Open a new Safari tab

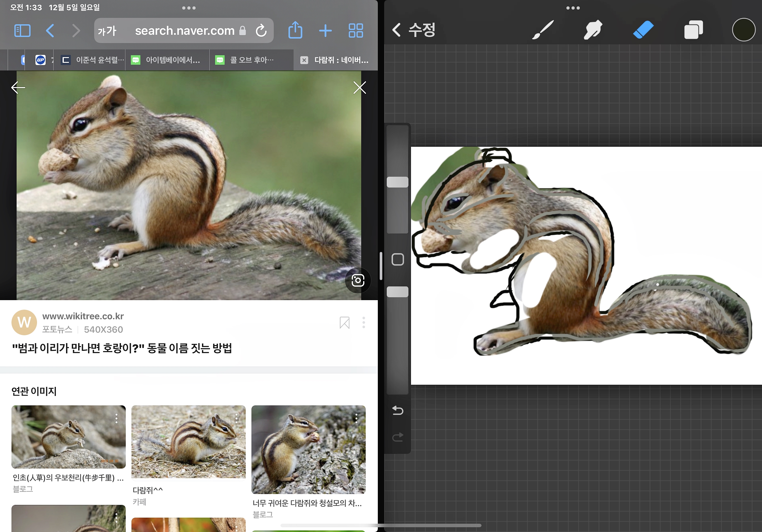coord(325,31)
